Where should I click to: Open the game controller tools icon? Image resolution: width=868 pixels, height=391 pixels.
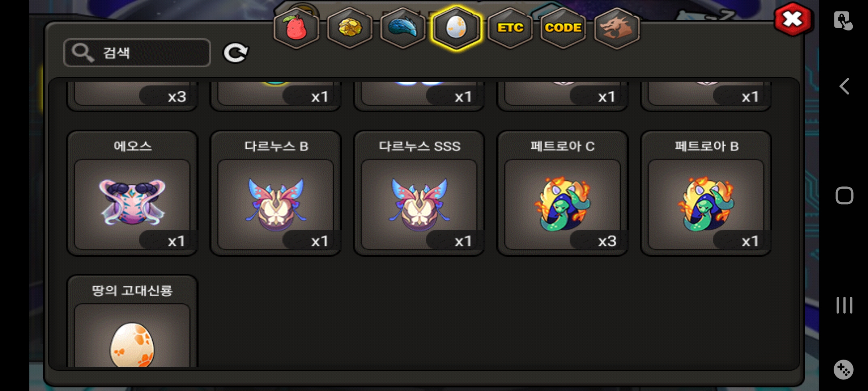[x=843, y=370]
